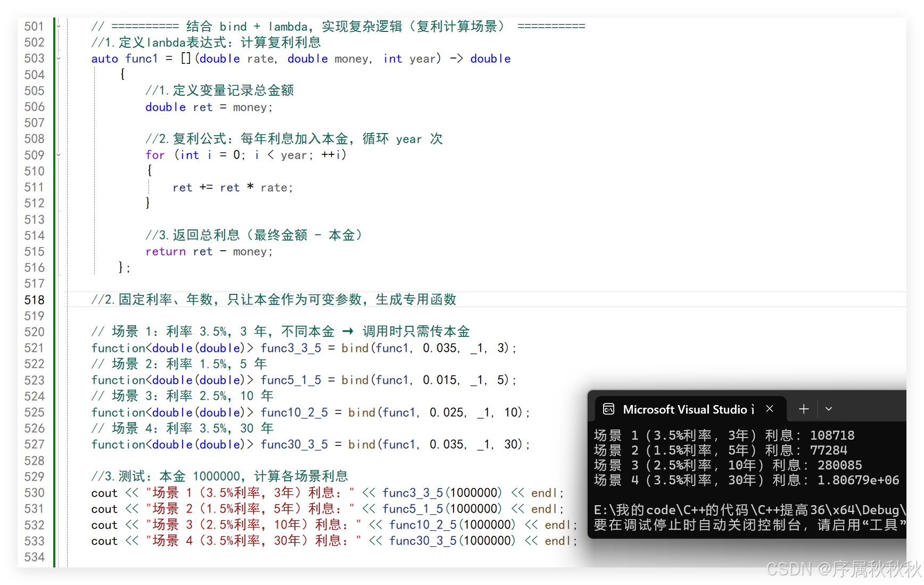Click the comment on line 501 about bind + lambda
Image resolution: width=924 pixels, height=585 pixels.
point(338,26)
